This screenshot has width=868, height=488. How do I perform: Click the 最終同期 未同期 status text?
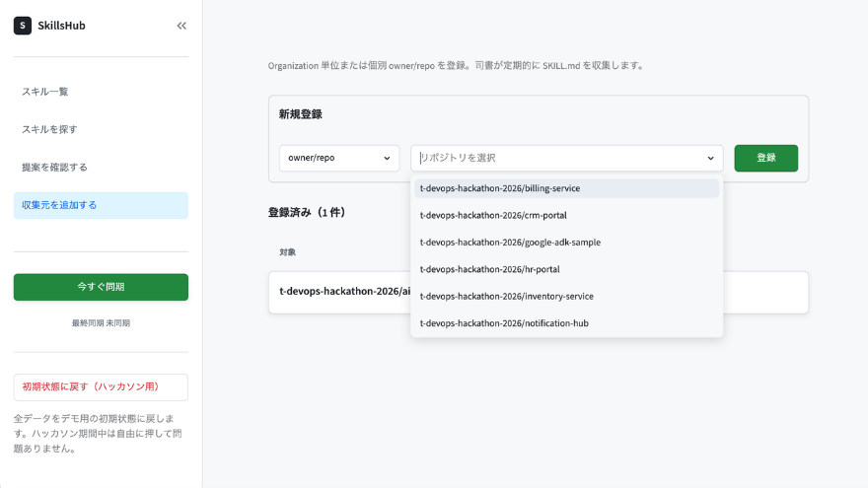click(x=101, y=323)
